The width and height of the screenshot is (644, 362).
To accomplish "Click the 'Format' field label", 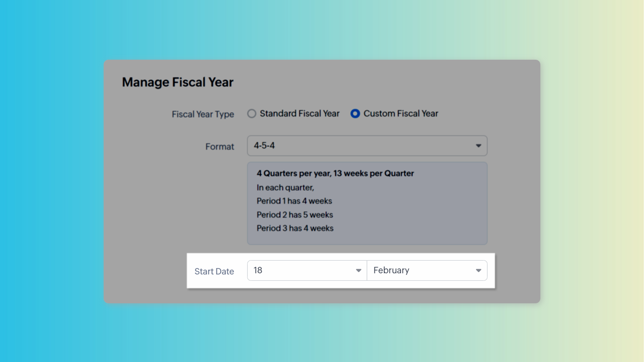I will click(219, 147).
